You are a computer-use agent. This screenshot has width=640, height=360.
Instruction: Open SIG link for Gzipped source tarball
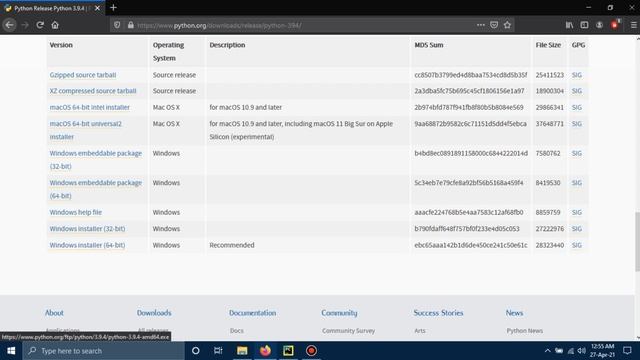click(x=577, y=75)
